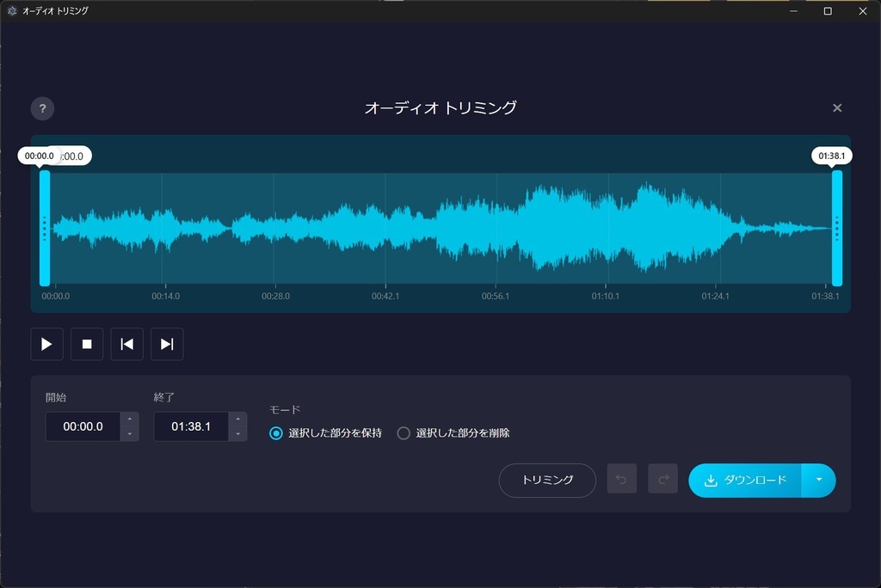The width and height of the screenshot is (881, 588).
Task: Open the download format dropdown arrow
Action: [x=820, y=480]
